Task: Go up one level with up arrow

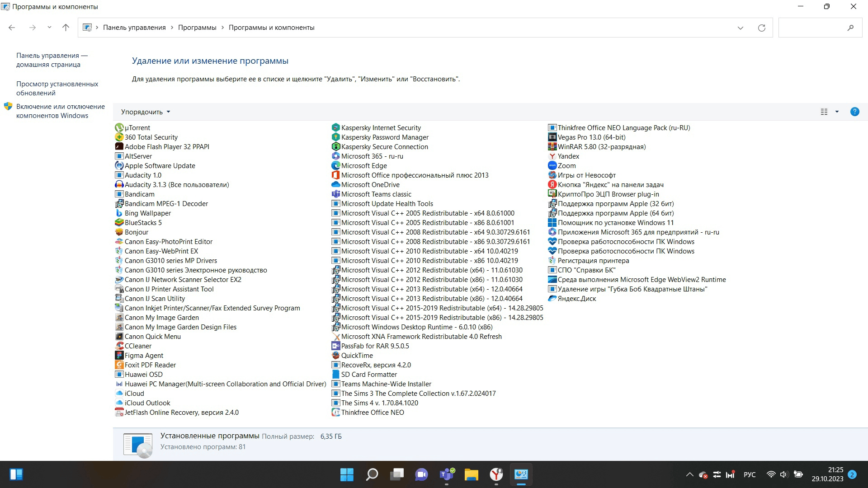Action: (66, 28)
